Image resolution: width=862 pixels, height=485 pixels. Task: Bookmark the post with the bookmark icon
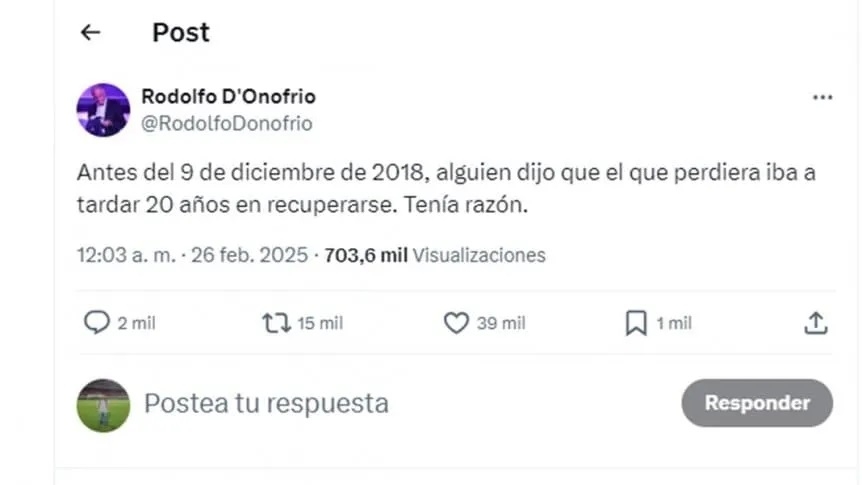(636, 322)
